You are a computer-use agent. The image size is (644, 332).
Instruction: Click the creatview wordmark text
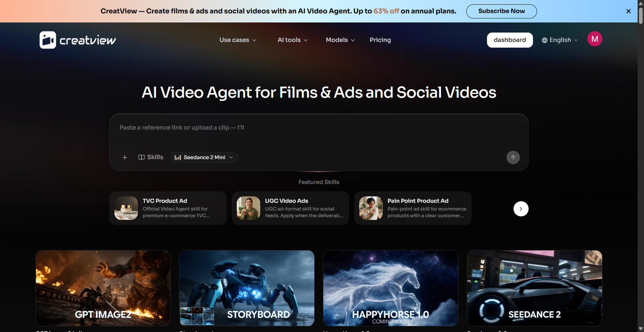click(x=88, y=40)
